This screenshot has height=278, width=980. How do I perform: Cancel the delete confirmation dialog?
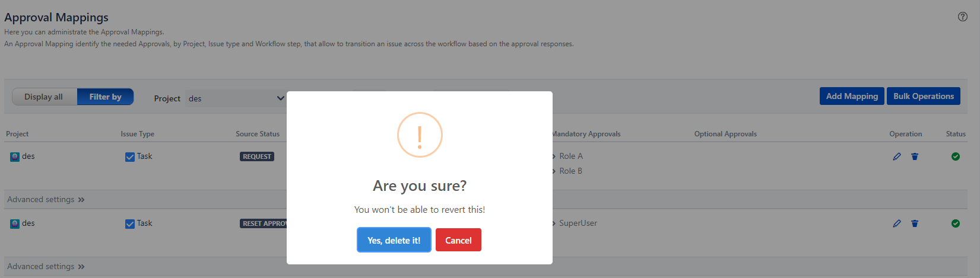coord(458,240)
